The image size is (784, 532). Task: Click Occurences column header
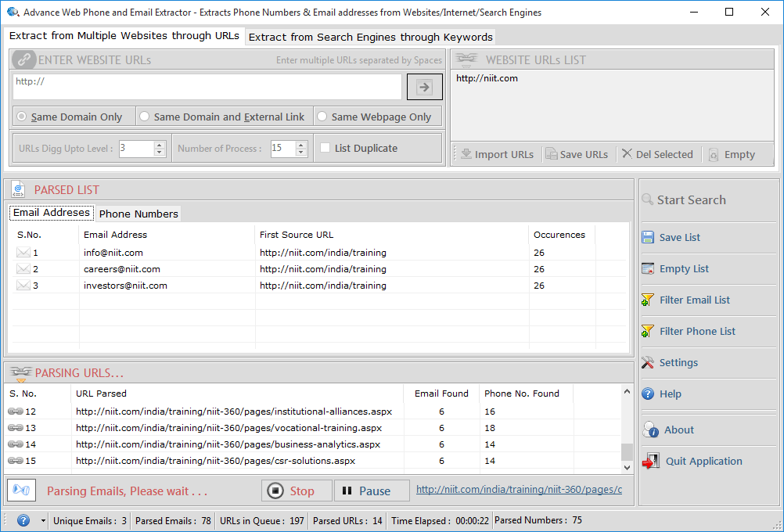(562, 235)
